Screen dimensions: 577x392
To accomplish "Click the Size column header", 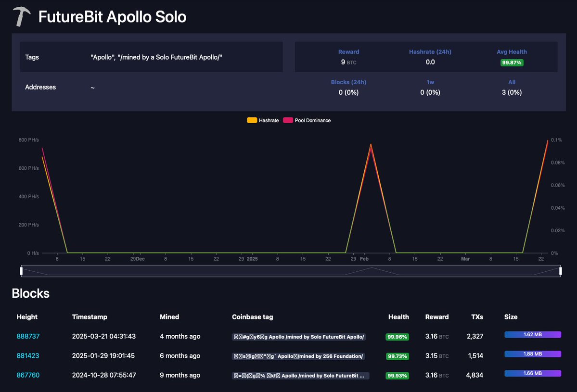I will (511, 317).
